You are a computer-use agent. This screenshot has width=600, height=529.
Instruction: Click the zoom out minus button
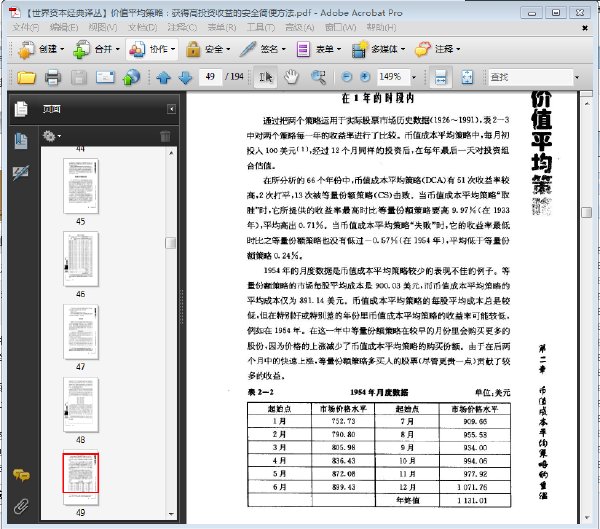pos(346,77)
